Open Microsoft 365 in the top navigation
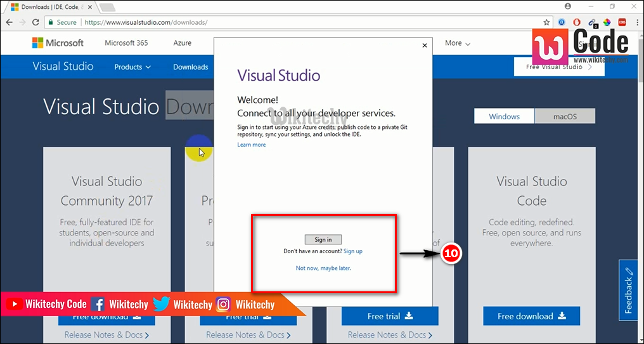 coord(126,43)
